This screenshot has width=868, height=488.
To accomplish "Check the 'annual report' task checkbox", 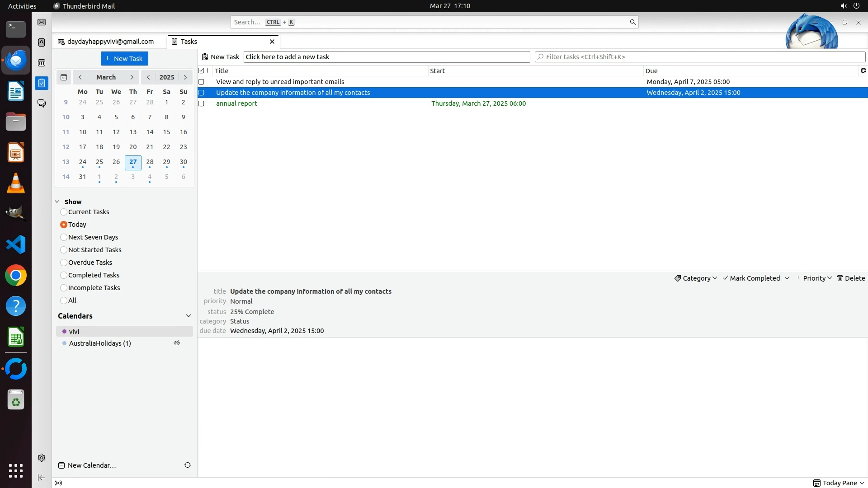I will 202,103.
